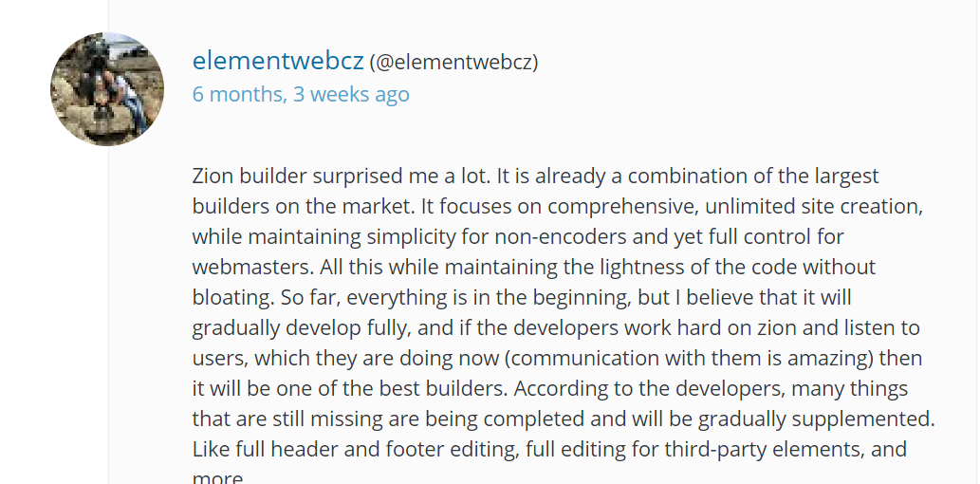Image resolution: width=980 pixels, height=484 pixels.
Task: Click the word 'bloating' in the review
Action: 231,297
